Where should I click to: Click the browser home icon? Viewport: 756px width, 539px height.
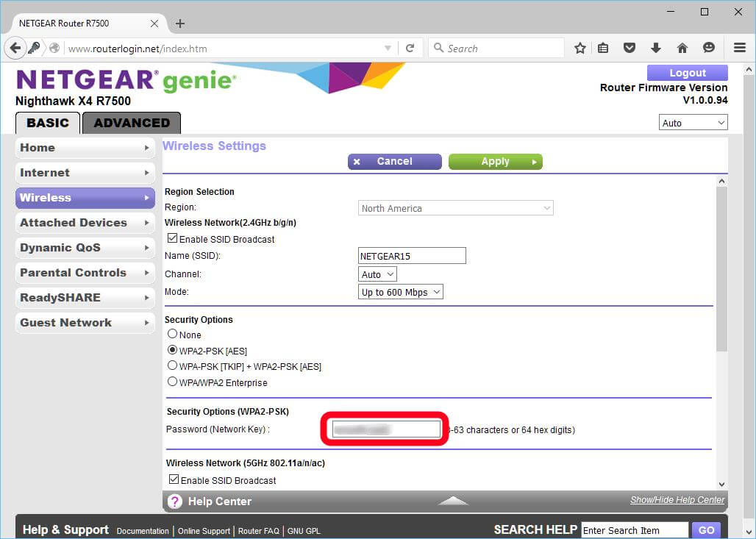point(682,49)
